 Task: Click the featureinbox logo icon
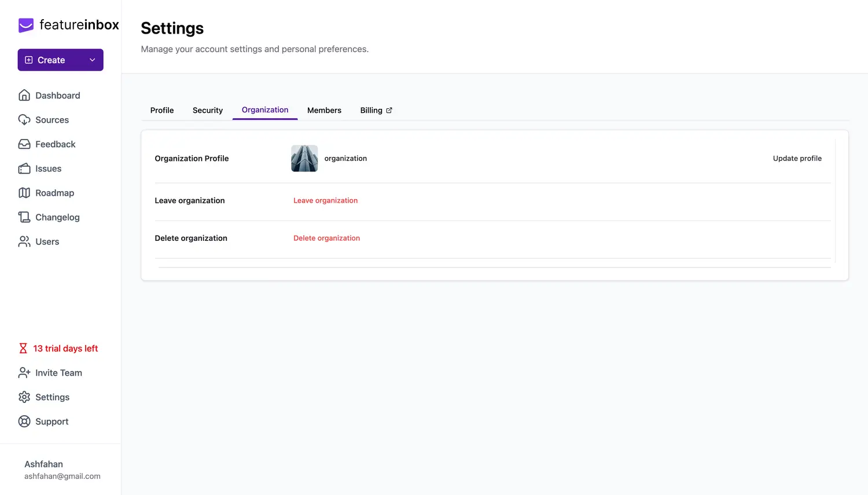(x=26, y=25)
